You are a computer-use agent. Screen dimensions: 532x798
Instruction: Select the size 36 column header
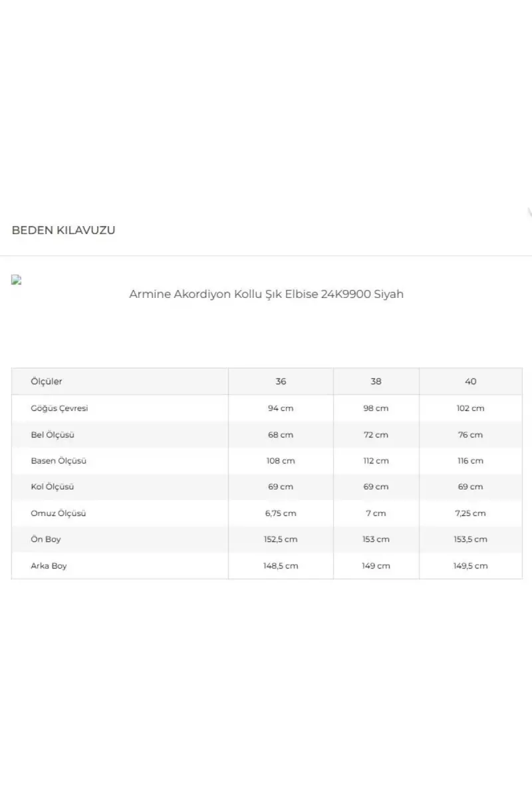point(281,382)
